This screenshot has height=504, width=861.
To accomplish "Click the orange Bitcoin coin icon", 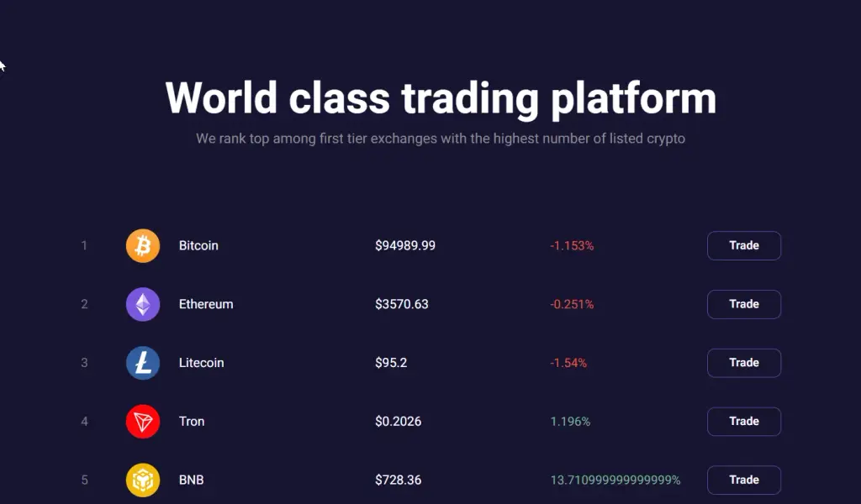I will (143, 245).
